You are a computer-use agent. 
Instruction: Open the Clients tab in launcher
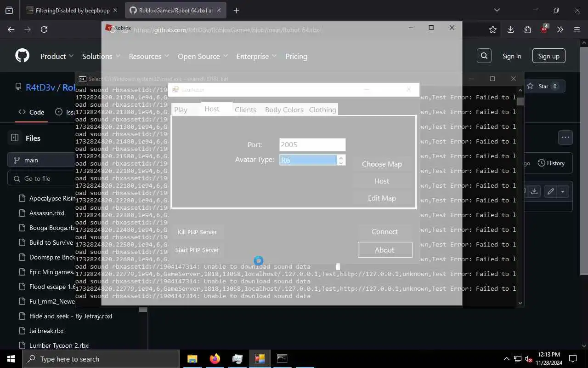click(245, 109)
